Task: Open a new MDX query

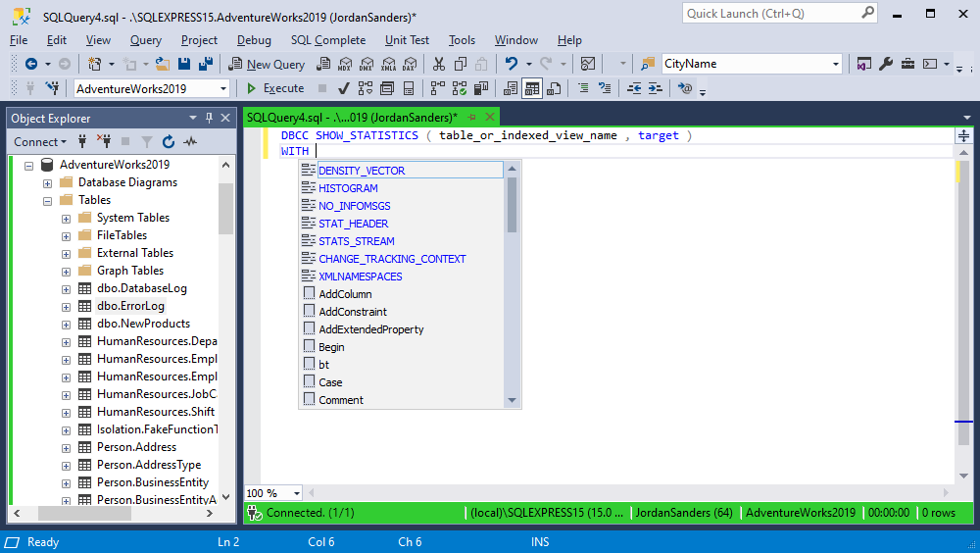Action: 345,64
